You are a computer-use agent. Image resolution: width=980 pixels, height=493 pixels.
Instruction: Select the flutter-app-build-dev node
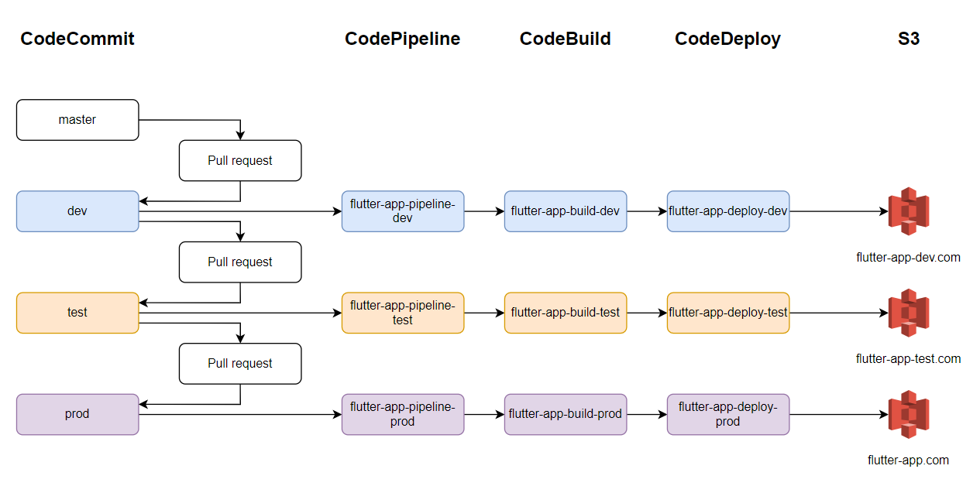coord(566,211)
